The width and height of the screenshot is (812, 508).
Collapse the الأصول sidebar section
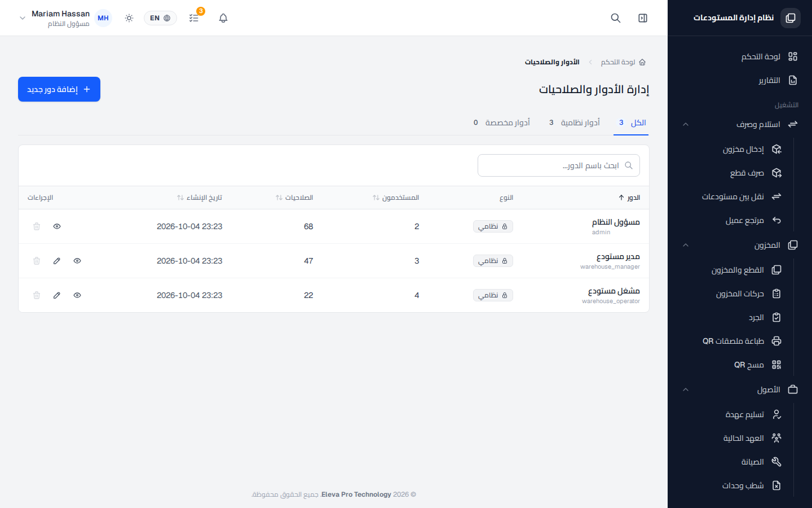point(740,389)
